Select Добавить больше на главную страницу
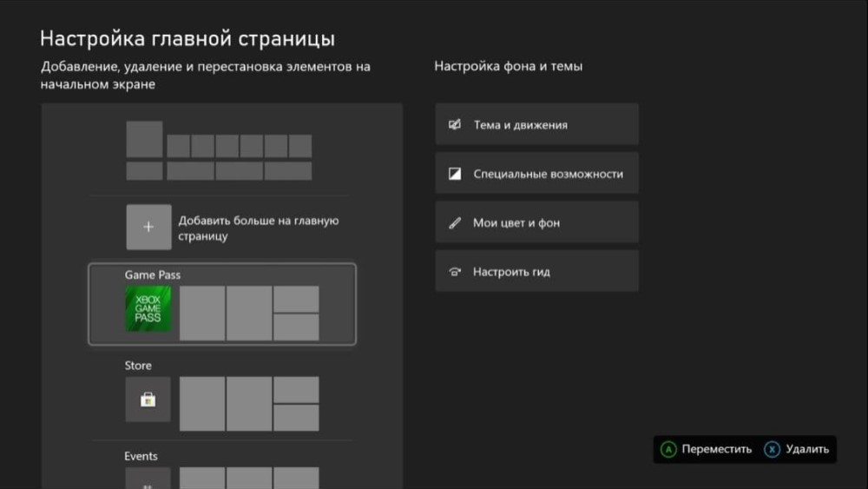868x489 pixels. (233, 228)
